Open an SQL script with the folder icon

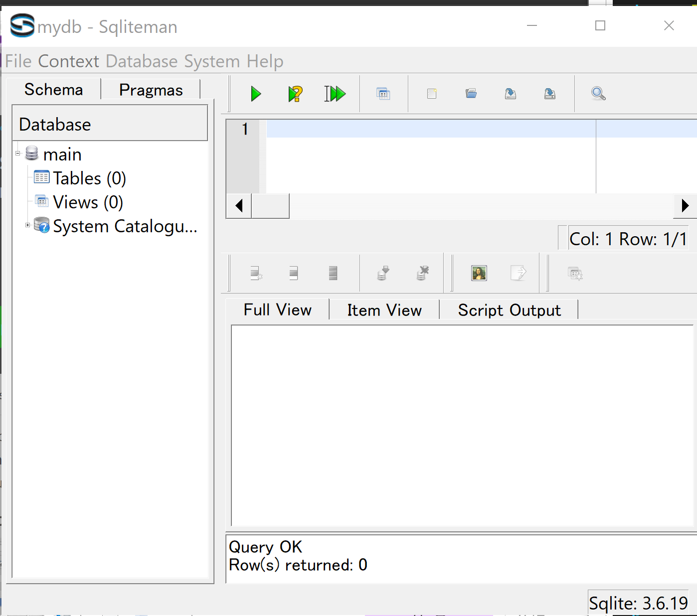pos(471,94)
